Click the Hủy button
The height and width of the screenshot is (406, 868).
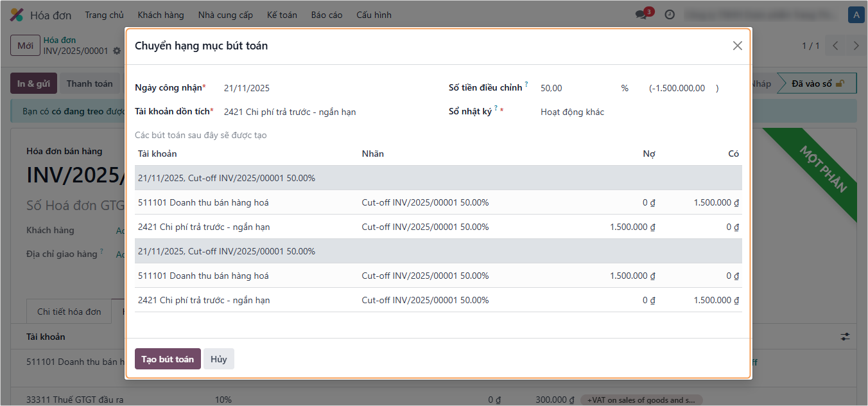coord(219,359)
